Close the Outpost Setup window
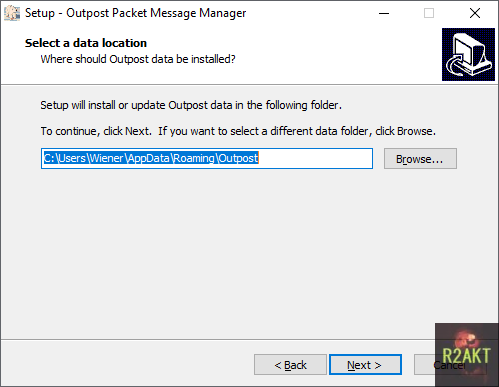499x387 pixels. (475, 13)
